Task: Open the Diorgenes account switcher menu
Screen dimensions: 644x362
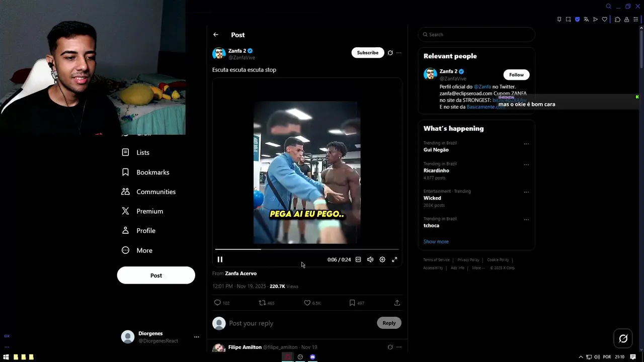Action: tap(197, 337)
